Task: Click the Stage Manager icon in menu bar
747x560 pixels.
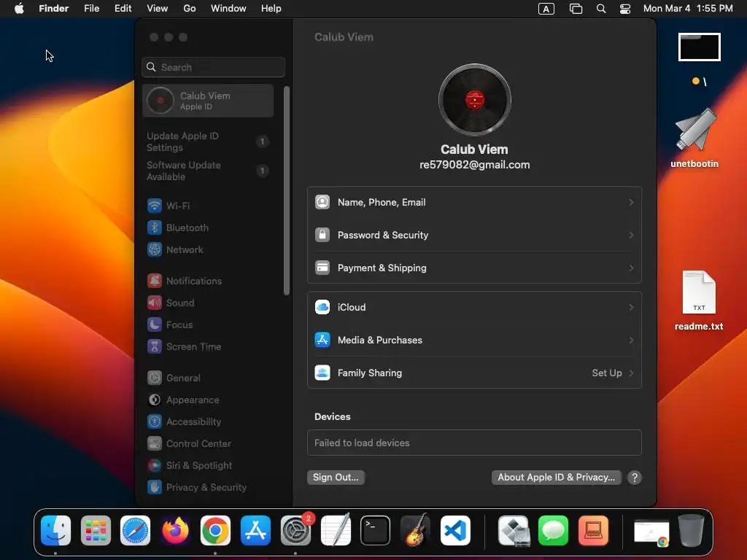Action: (x=576, y=9)
